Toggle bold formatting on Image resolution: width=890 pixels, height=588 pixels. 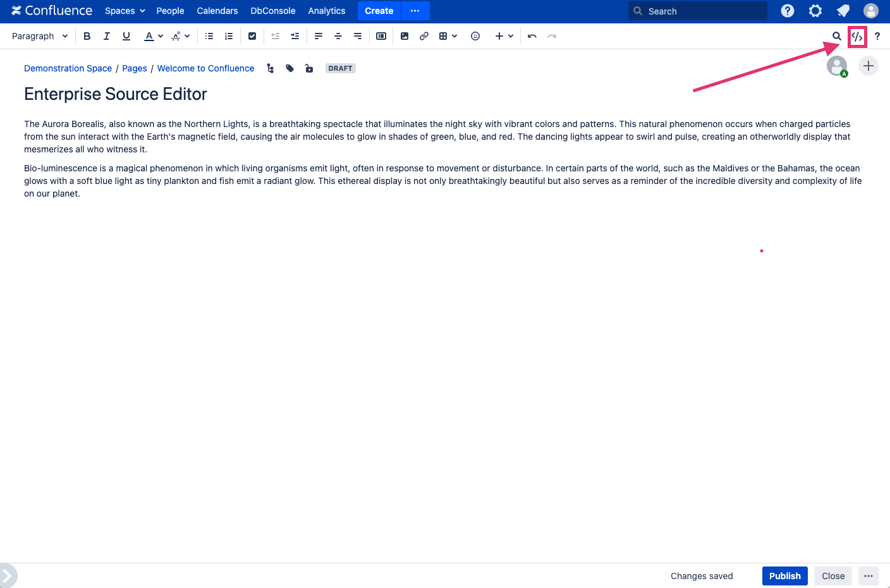(x=87, y=36)
